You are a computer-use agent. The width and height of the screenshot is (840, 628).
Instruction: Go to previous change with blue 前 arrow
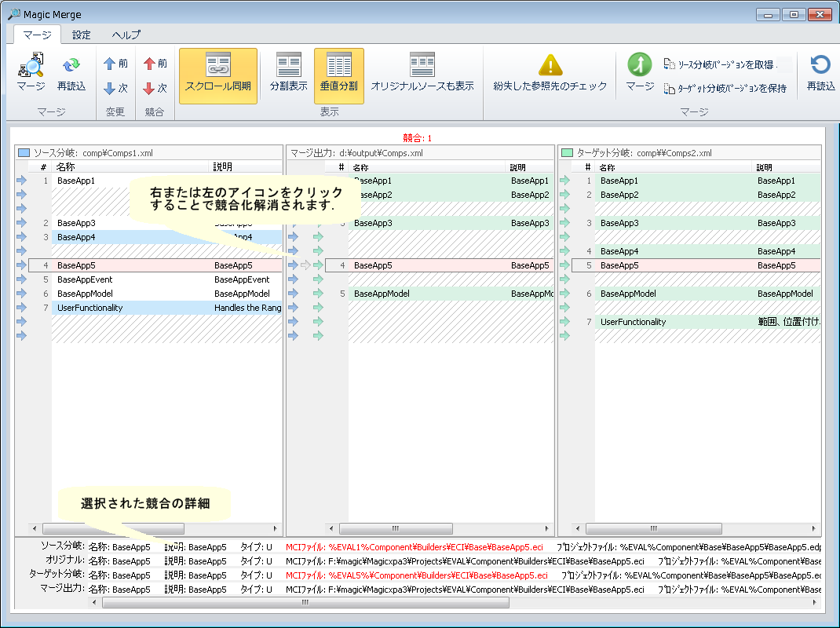pos(115,64)
